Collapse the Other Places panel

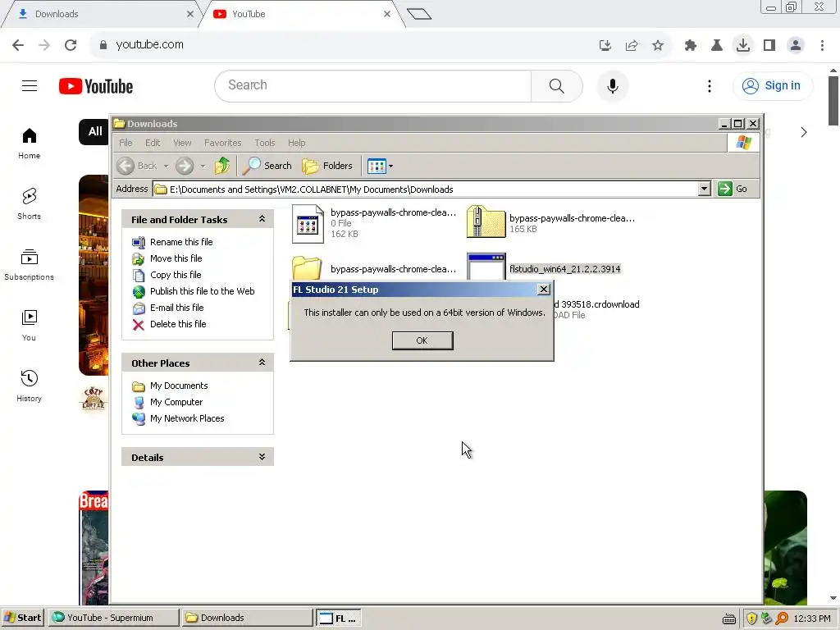(262, 362)
